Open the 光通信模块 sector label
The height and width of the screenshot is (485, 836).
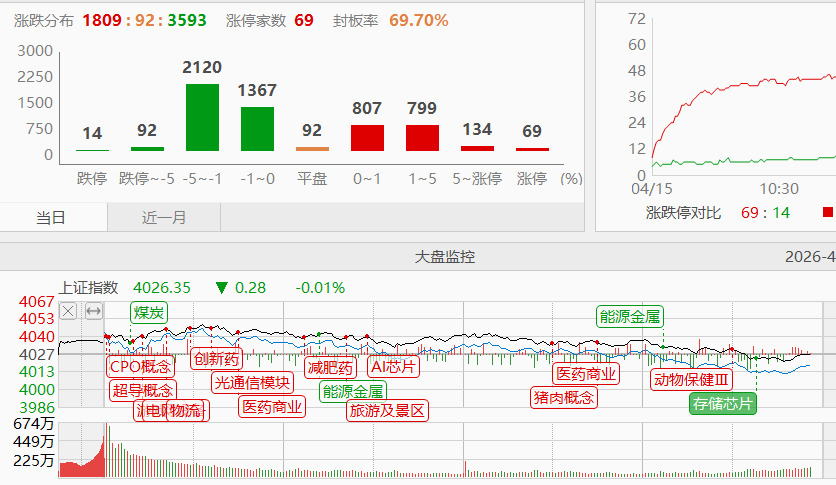[253, 382]
